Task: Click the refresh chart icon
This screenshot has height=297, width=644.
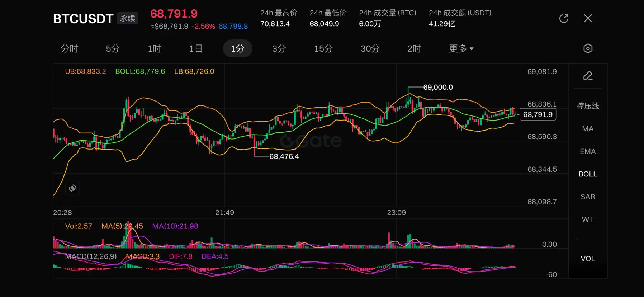Action: click(564, 18)
